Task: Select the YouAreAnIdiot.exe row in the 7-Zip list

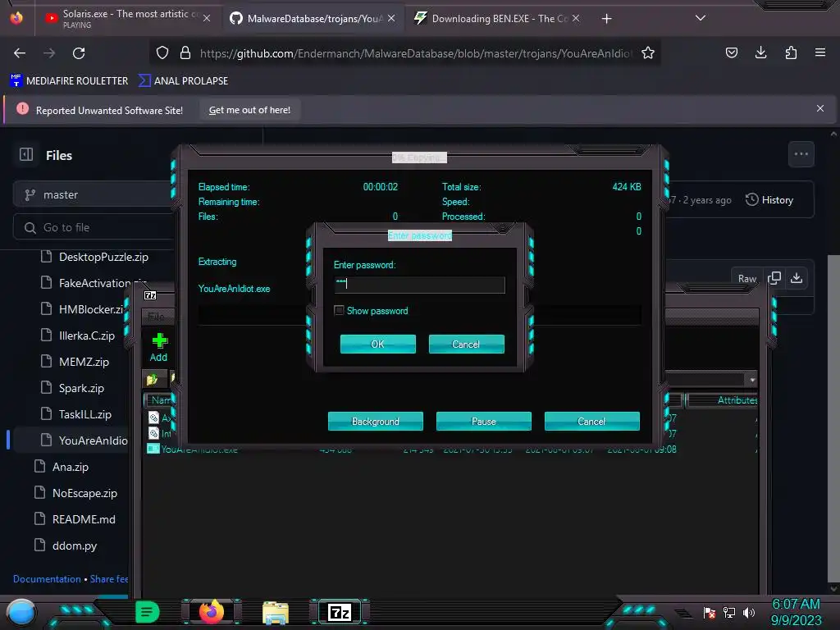Action: click(x=413, y=450)
